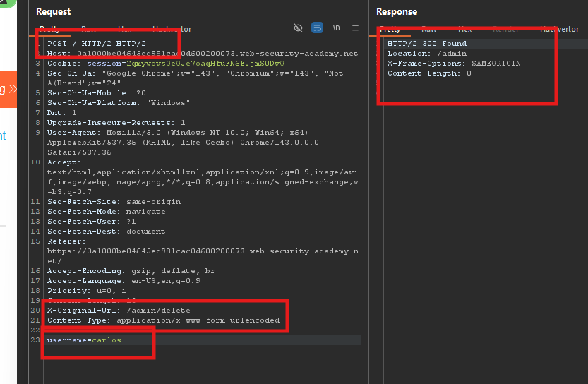Select the Pretty tab in Response panel
588x384 pixels.
390,29
